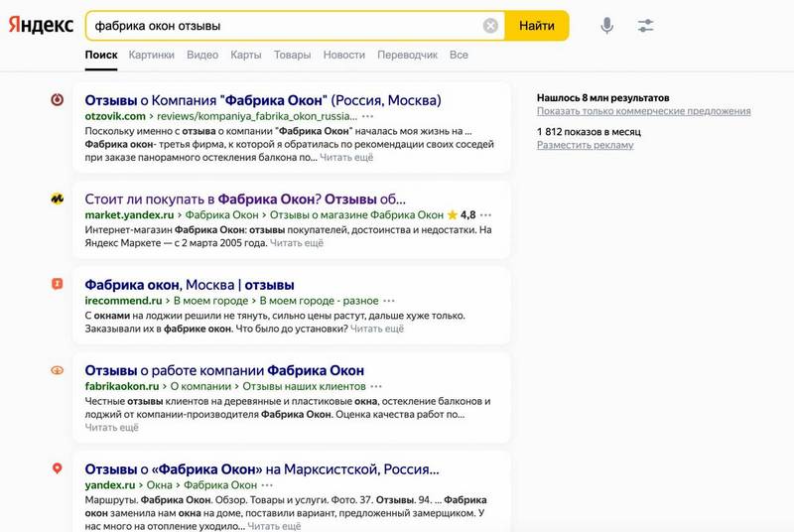The height and width of the screenshot is (532, 794).
Task: Switch to the Видео tab
Action: [x=202, y=55]
